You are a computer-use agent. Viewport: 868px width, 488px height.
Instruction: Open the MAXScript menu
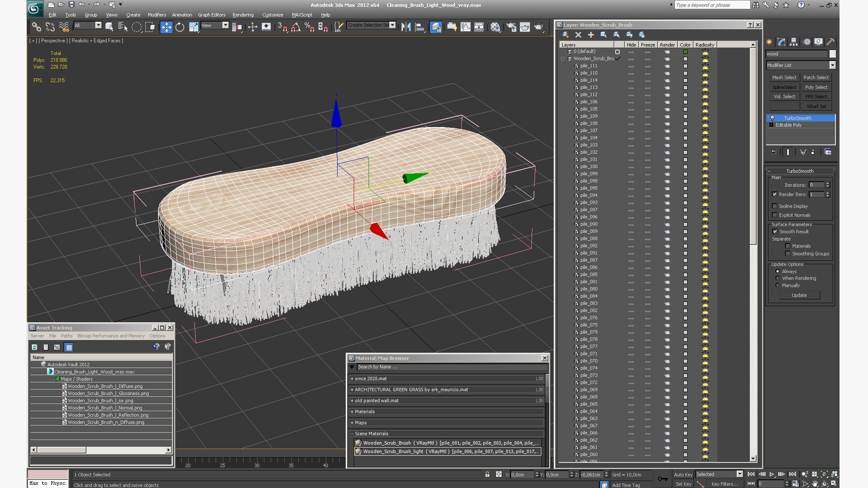point(302,15)
